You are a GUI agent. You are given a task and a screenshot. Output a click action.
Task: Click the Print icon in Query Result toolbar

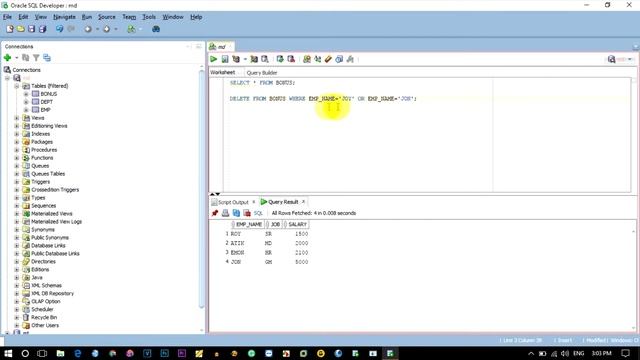click(225, 213)
